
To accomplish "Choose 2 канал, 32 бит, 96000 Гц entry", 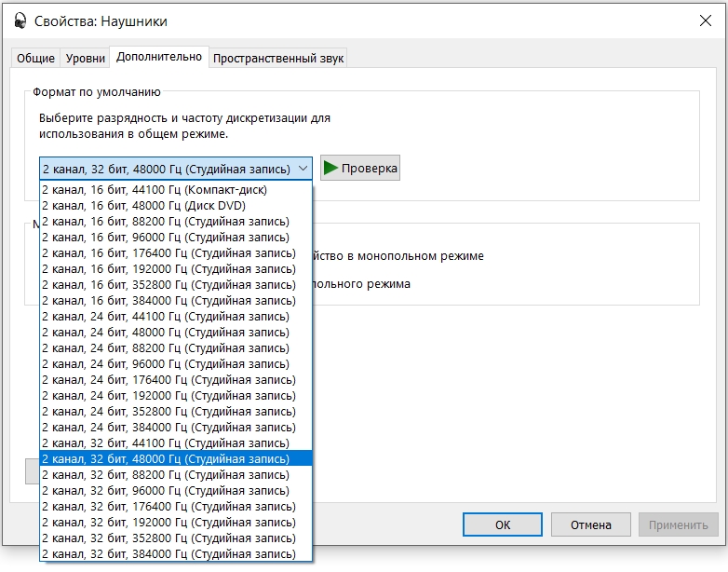I will point(176,491).
